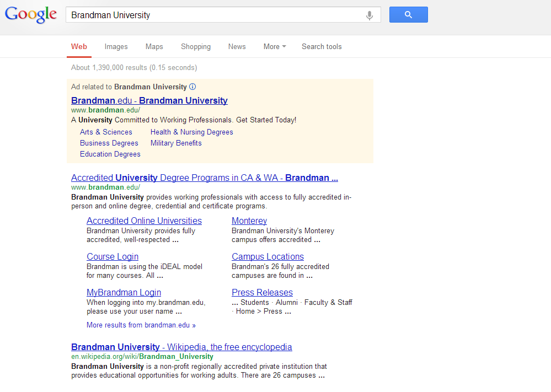Click "Brandman University's Monterey campus offers" snippet

tap(283, 235)
